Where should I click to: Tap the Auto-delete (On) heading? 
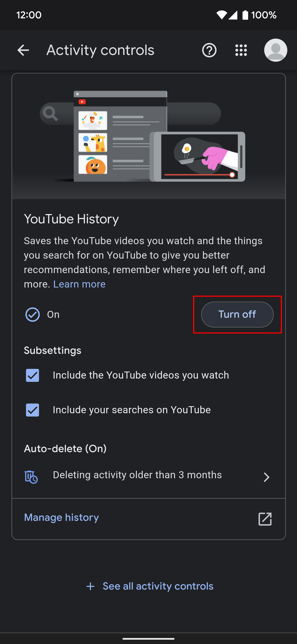tap(65, 449)
